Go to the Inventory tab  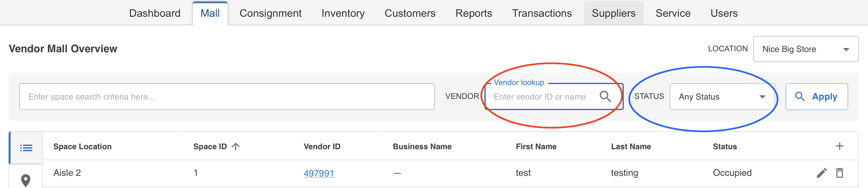[343, 13]
